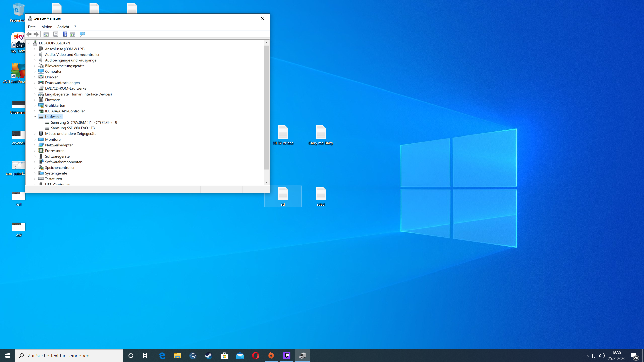Open Steam from the taskbar
This screenshot has width=644, height=362.
pyautogui.click(x=209, y=356)
